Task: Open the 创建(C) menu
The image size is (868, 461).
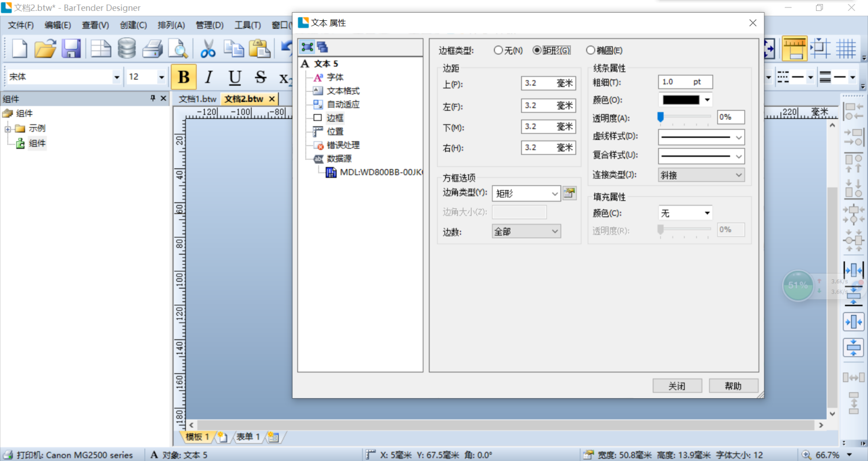Action: [133, 25]
